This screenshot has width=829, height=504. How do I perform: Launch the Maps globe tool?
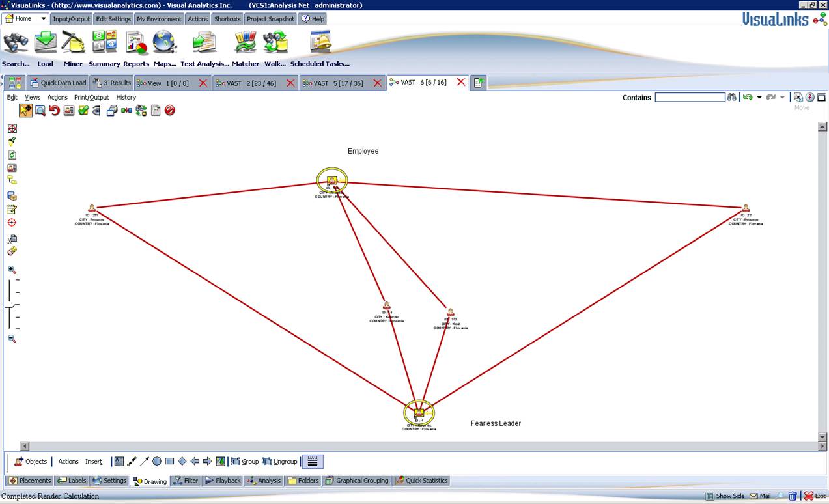pos(164,44)
